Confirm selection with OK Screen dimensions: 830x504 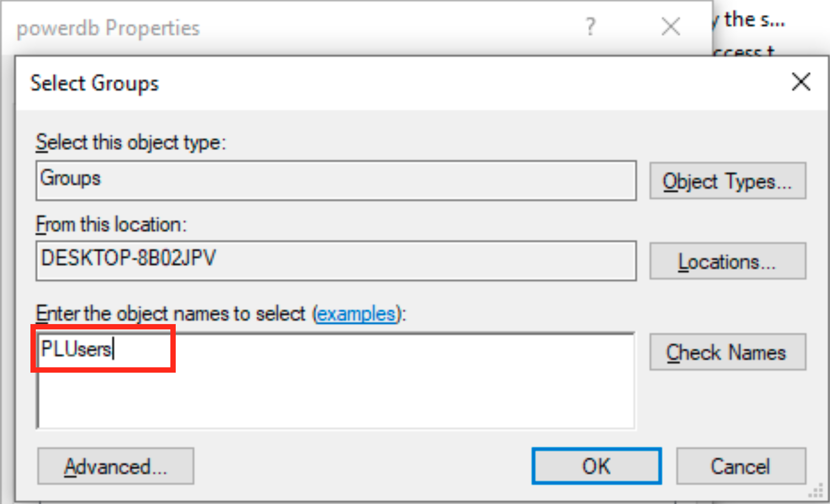click(596, 466)
